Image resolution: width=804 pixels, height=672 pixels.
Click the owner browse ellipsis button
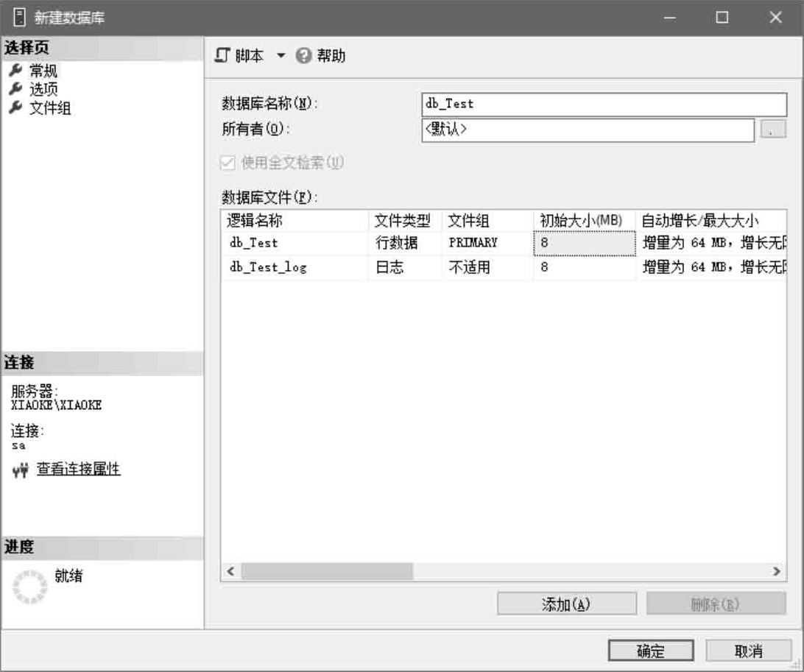pyautogui.click(x=772, y=130)
